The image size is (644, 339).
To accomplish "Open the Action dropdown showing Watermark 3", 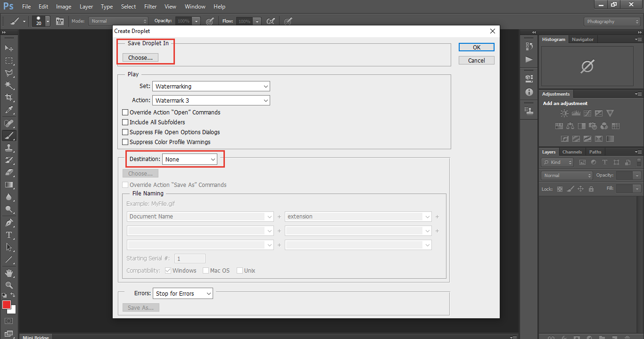I will (x=211, y=100).
